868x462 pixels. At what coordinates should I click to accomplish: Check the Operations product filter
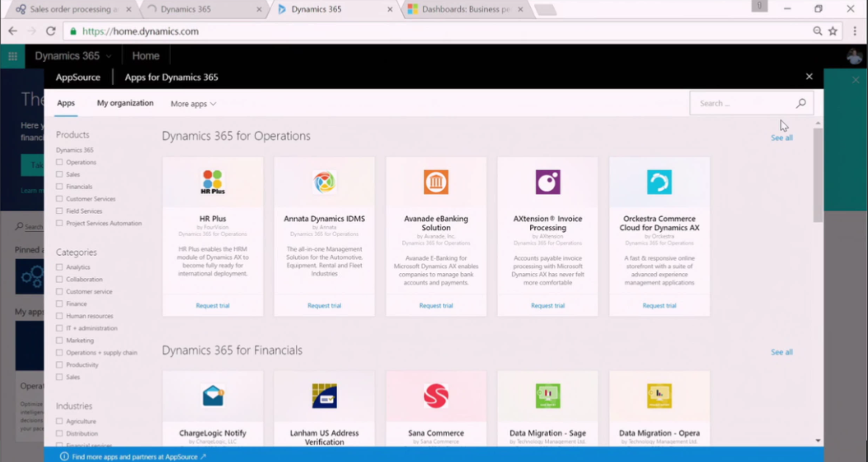click(59, 163)
